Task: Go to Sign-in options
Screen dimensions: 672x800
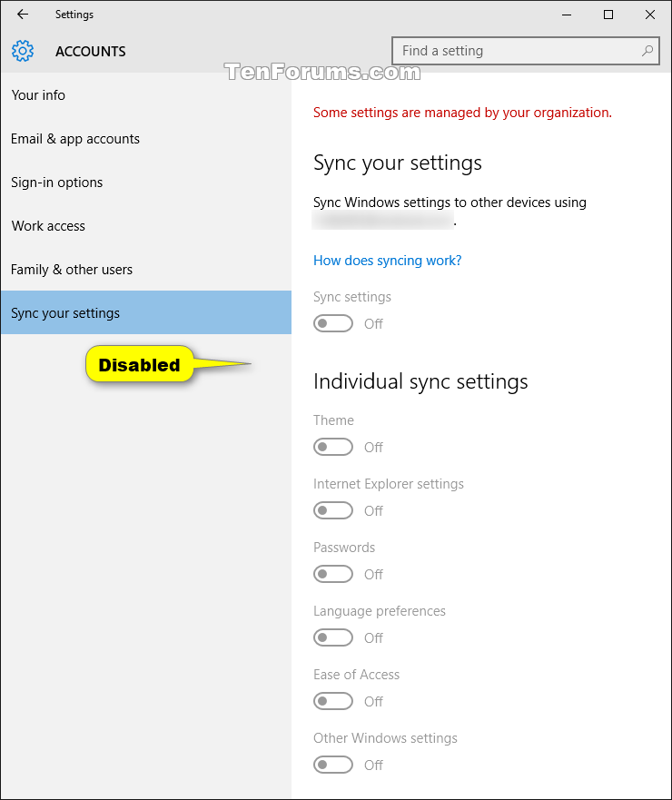Action: (57, 183)
